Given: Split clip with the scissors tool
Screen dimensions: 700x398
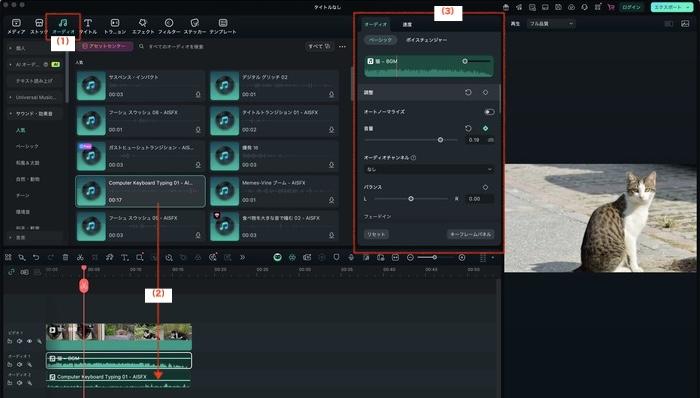Looking at the screenshot, I should pyautogui.click(x=80, y=257).
